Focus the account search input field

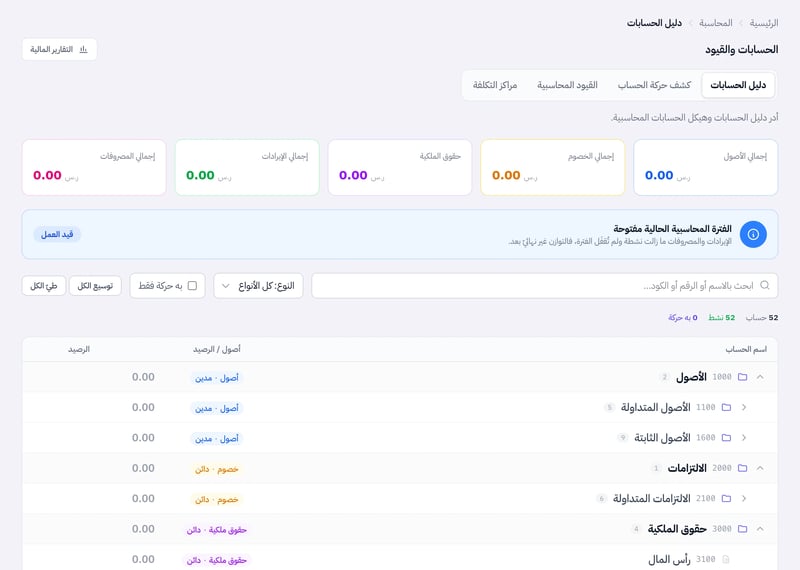click(x=544, y=286)
